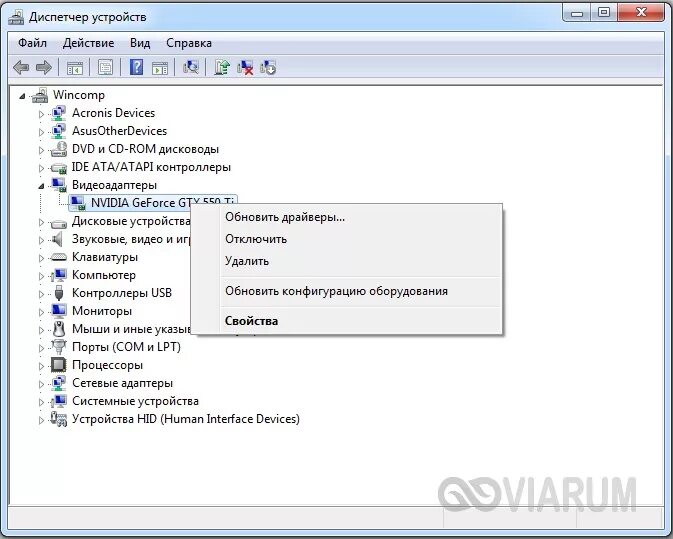
Task: Click the Порты (COM и LPT) icon
Action: [x=59, y=347]
